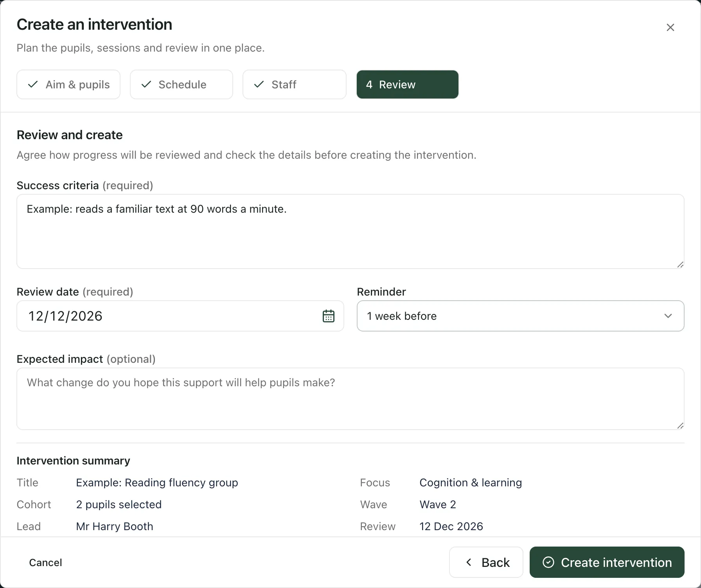The width and height of the screenshot is (701, 588).
Task: Open the calendar picker icon for Review date
Action: [x=328, y=316]
